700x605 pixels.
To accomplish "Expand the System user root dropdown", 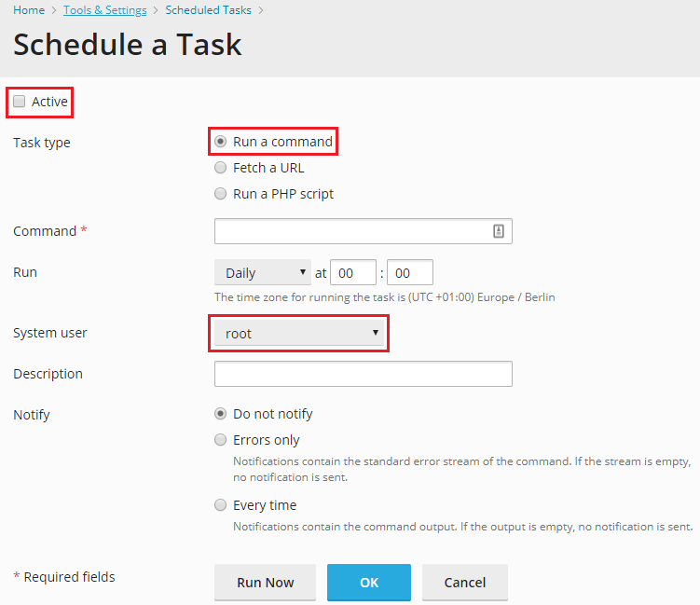I will [x=298, y=333].
